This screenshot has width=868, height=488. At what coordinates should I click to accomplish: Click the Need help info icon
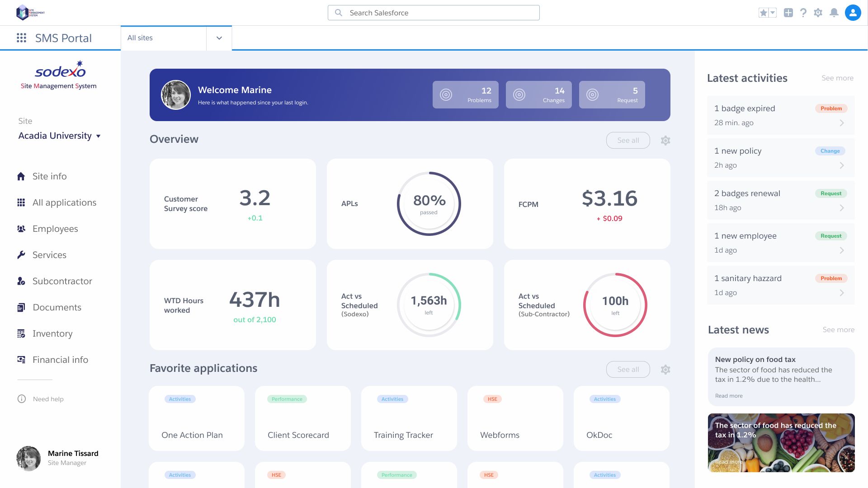tap(22, 399)
